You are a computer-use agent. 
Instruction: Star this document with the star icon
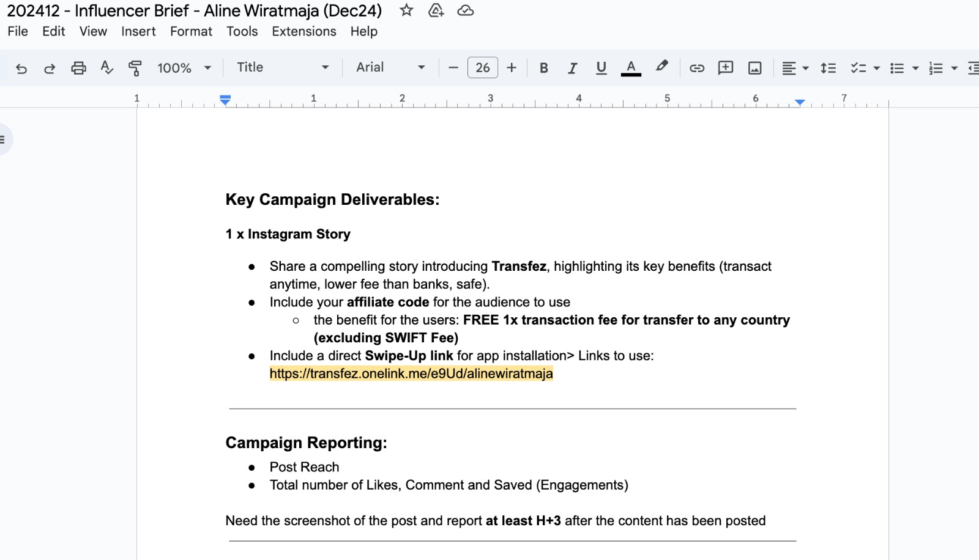tap(406, 10)
